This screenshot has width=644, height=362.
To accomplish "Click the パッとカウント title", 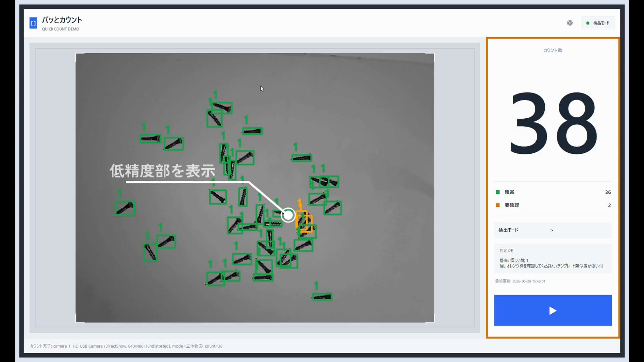I will (62, 20).
